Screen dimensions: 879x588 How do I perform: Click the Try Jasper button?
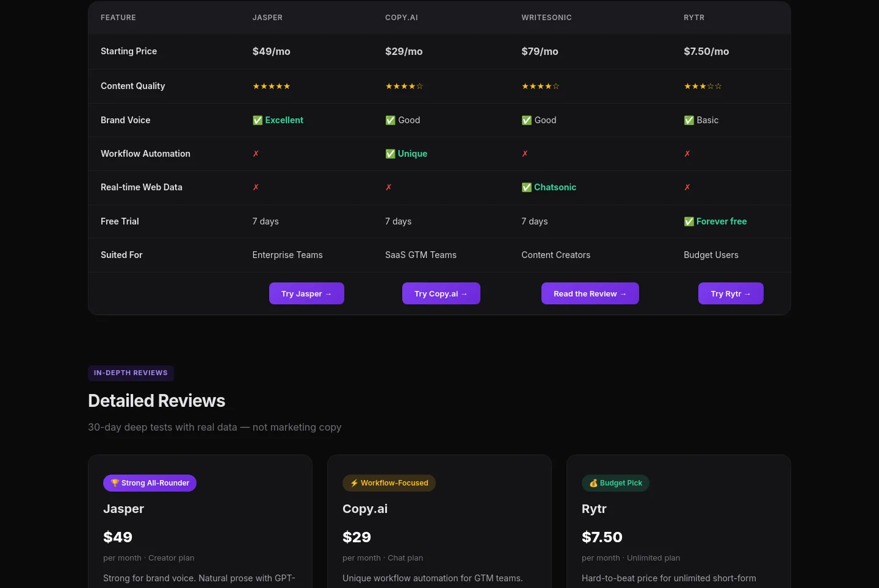pos(306,293)
